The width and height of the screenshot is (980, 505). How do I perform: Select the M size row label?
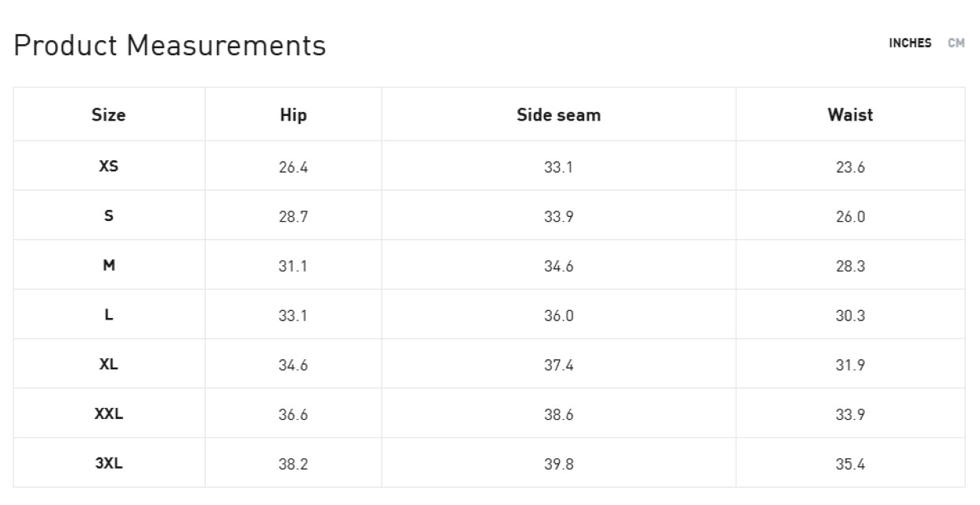[x=109, y=266]
